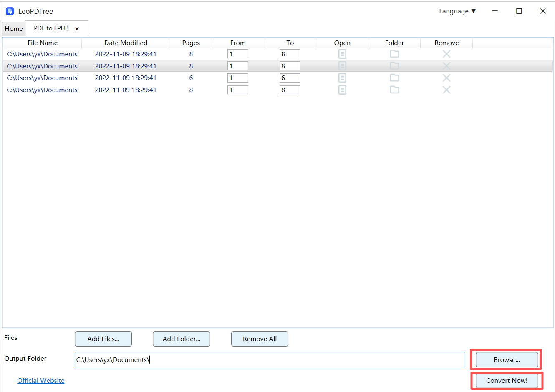Focus the To page field showing 6
555x392 pixels.
[x=290, y=78]
